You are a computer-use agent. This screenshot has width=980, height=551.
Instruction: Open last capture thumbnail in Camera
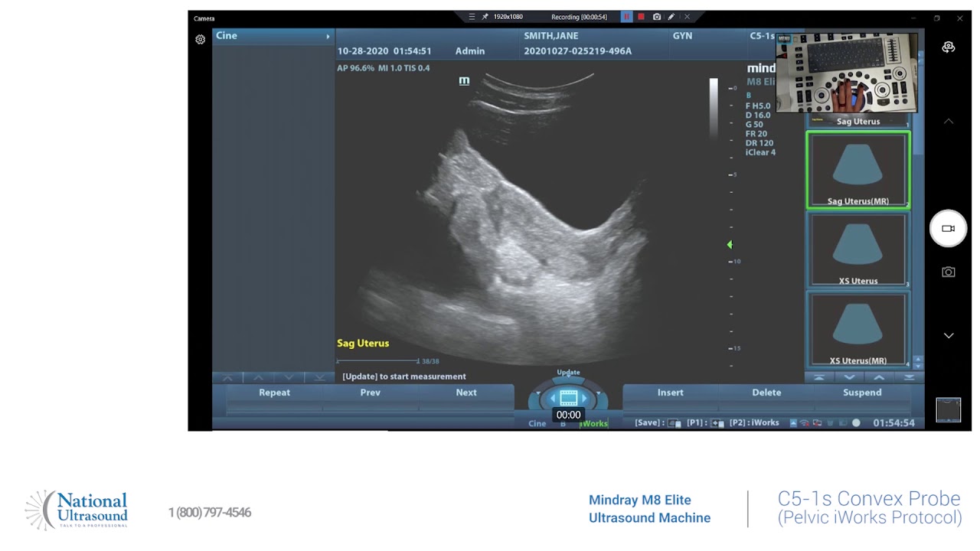click(x=948, y=409)
